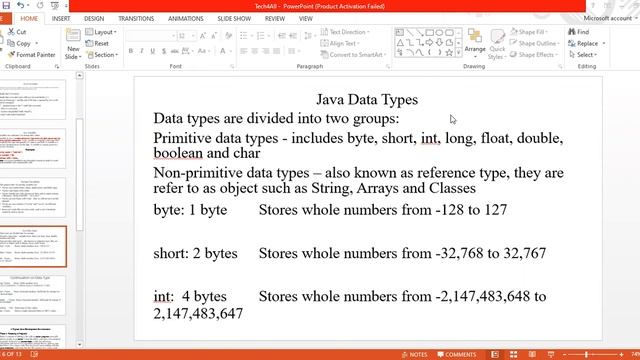Image resolution: width=640 pixels, height=360 pixels.
Task: Open the font color picker
Action: point(225,51)
